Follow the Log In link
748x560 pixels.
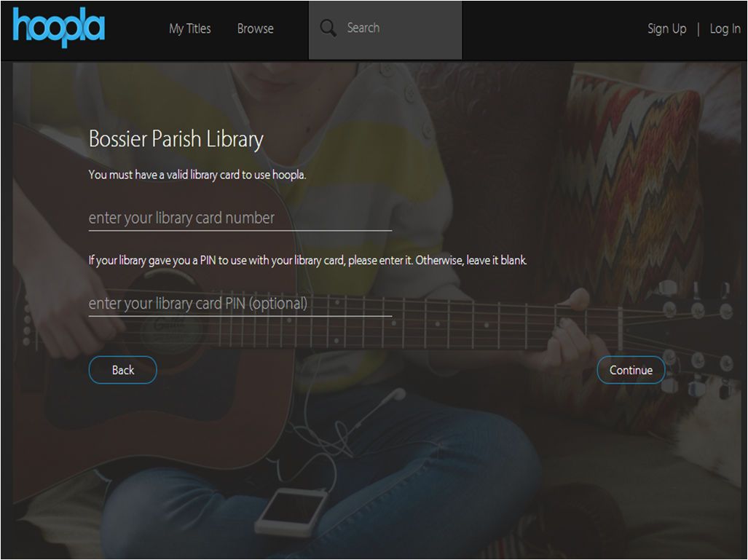pyautogui.click(x=725, y=28)
